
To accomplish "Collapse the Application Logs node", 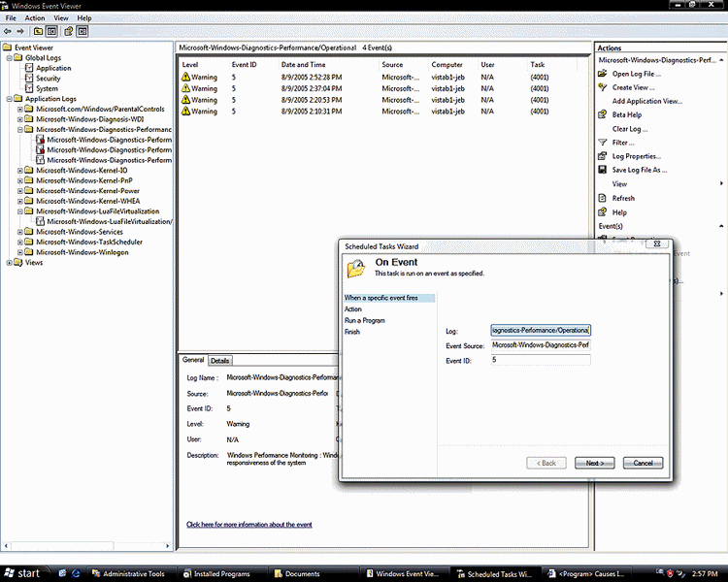I will [9, 99].
